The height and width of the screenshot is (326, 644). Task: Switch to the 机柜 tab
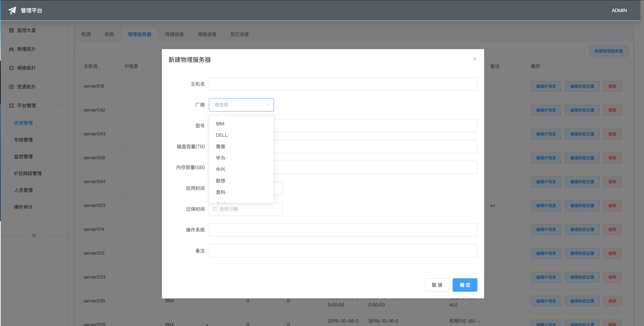pyautogui.click(x=109, y=34)
